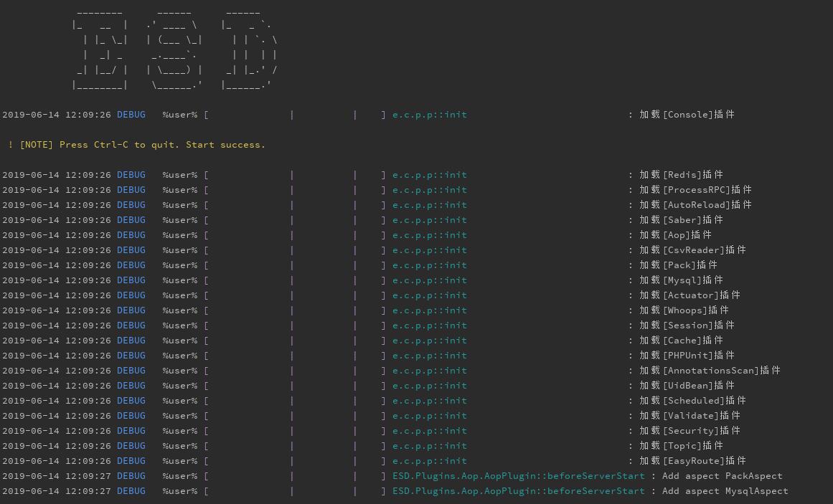Click 'e.c.p.p::init' in the EasyRoute row
The image size is (833, 504).
430,461
